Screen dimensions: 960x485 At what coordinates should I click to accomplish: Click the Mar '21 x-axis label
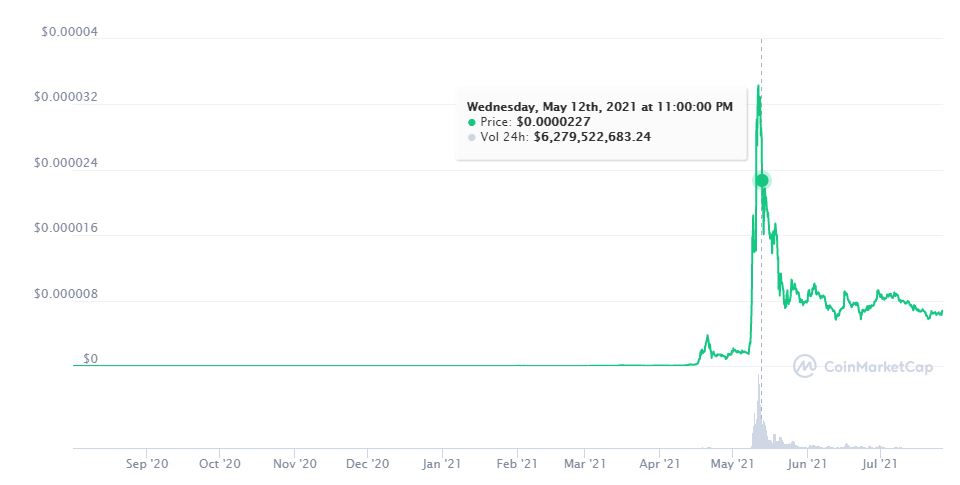[585, 464]
